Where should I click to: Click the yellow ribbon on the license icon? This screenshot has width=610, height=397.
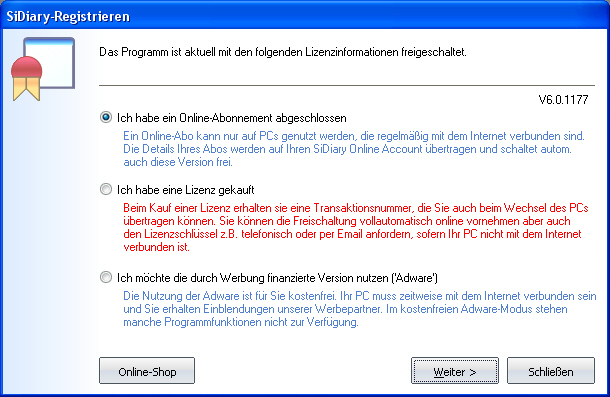[26, 89]
